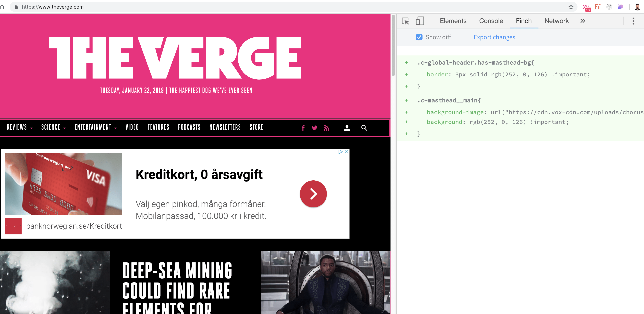Bookmark this page with the star icon
The height and width of the screenshot is (314, 644).
point(571,7)
